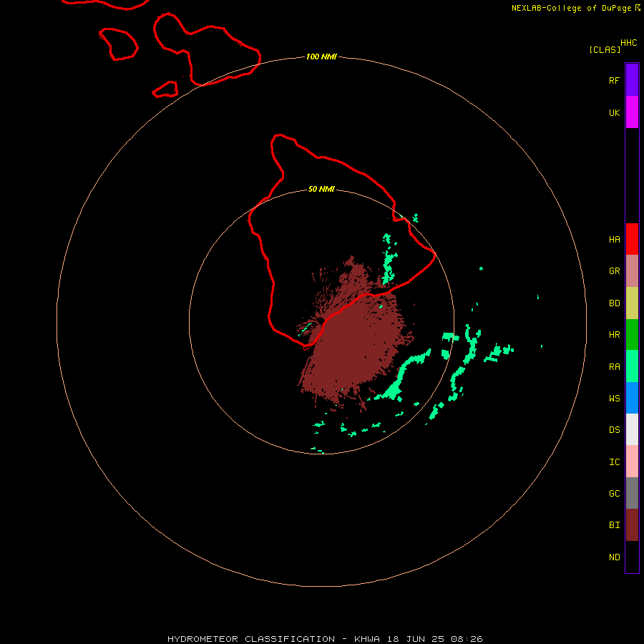Click the HR legend label
The width and height of the screenshot is (644, 644).
pos(614,335)
